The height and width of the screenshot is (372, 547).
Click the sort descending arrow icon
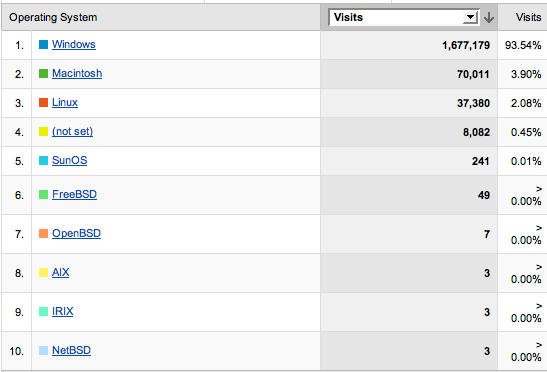(489, 17)
